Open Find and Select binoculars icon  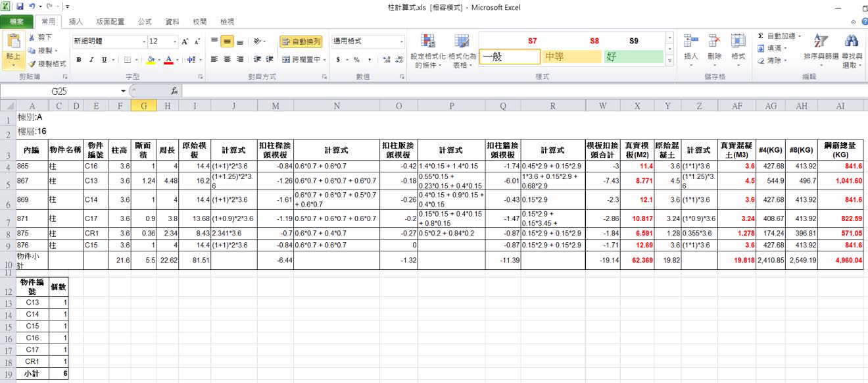coord(852,49)
